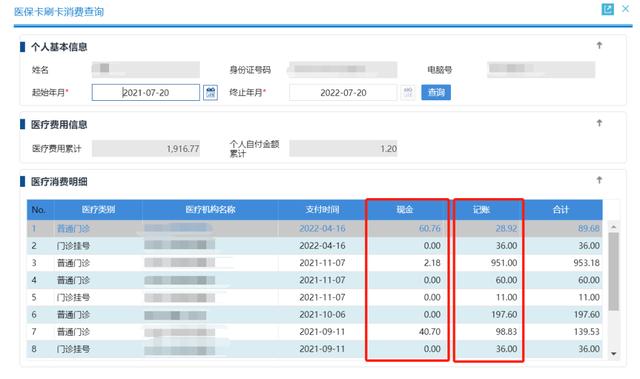Click the blurred 姓名 name field
The height and width of the screenshot is (379, 640).
(146, 69)
